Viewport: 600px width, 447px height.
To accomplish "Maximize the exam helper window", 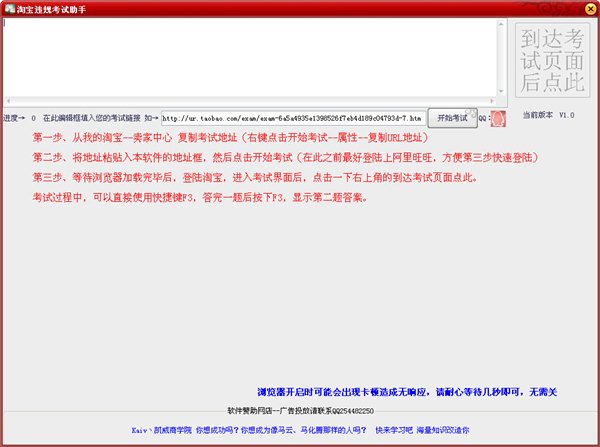I will point(570,8).
